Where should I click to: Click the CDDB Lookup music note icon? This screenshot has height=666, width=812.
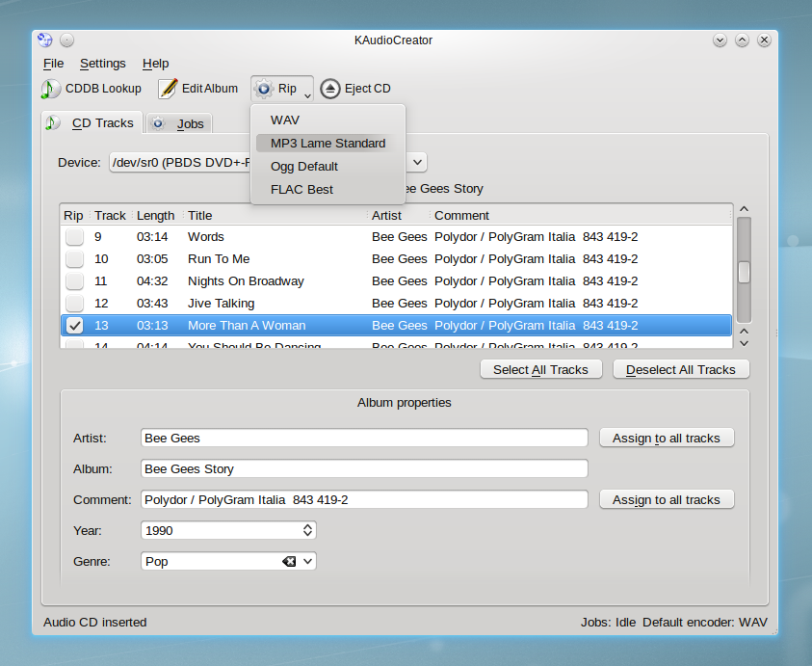[x=50, y=89]
